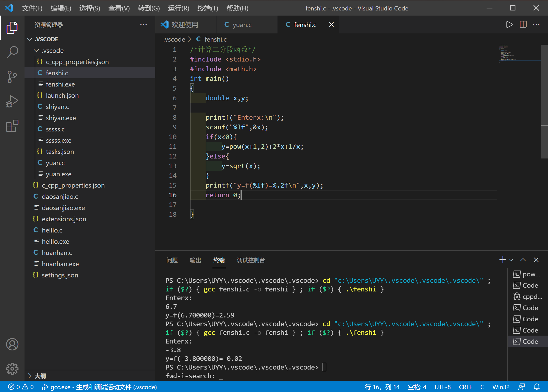This screenshot has width=548, height=392.
Task: Select the cppd... debug terminal instance
Action: (x=528, y=297)
